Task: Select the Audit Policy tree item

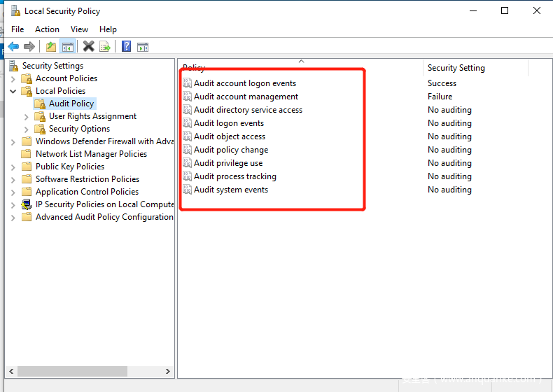Action: coord(71,104)
